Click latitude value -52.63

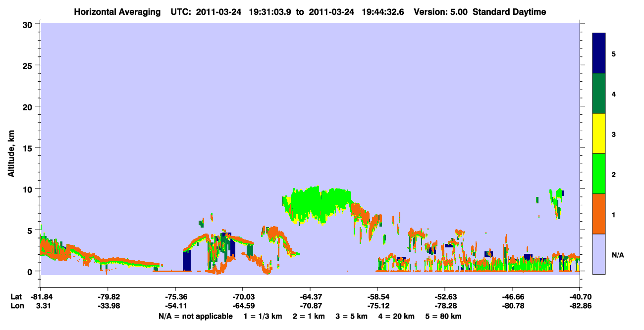(x=445, y=297)
